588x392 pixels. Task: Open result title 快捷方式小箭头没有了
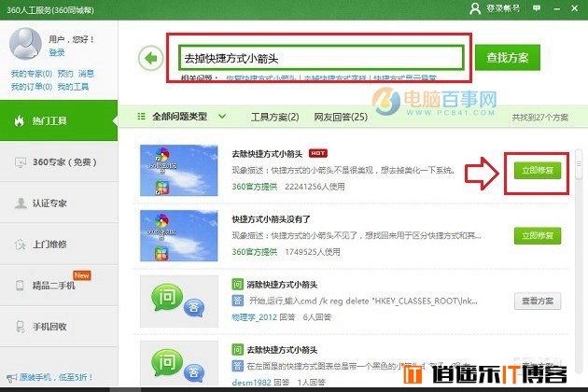pos(271,219)
